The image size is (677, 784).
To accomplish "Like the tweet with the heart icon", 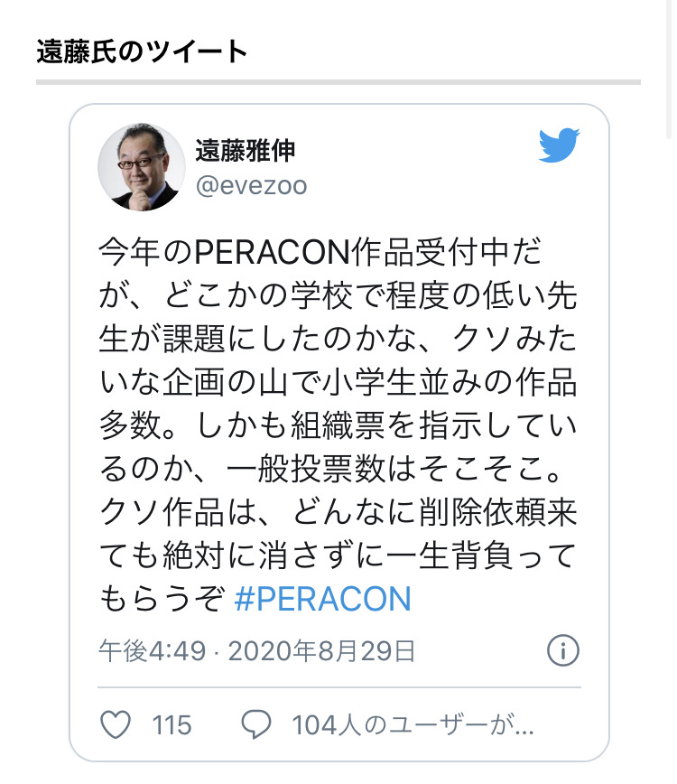I will (x=116, y=724).
